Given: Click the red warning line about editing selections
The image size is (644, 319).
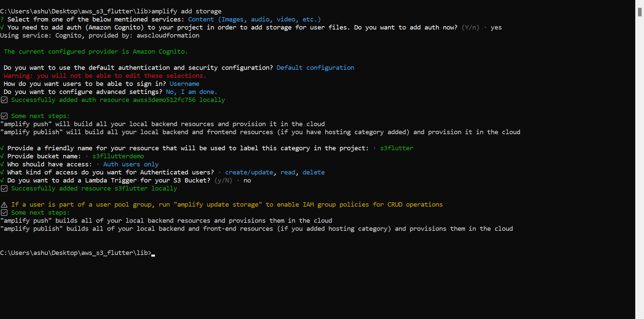Looking at the screenshot, I should (x=105, y=76).
